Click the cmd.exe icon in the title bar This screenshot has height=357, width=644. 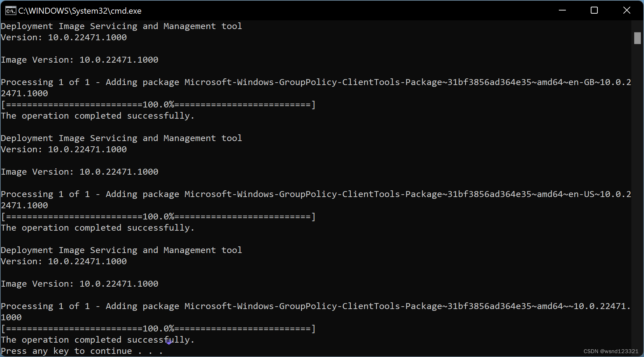click(11, 10)
